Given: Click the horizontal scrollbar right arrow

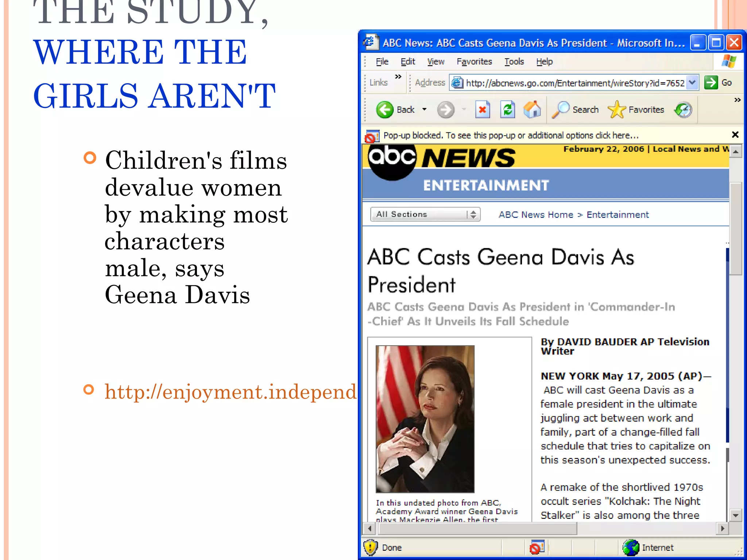Looking at the screenshot, I should click(x=723, y=528).
